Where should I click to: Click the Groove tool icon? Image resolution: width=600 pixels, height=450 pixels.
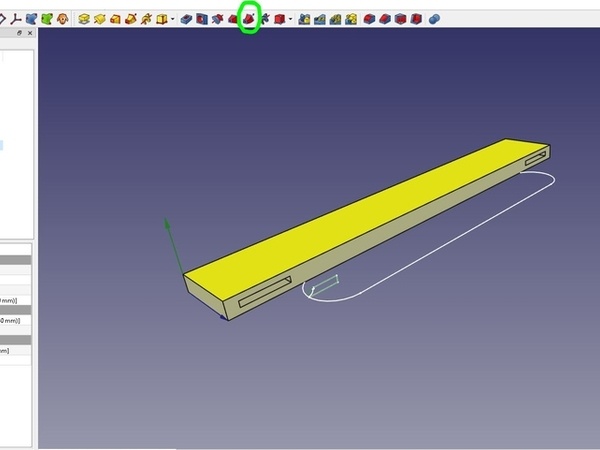coord(218,18)
